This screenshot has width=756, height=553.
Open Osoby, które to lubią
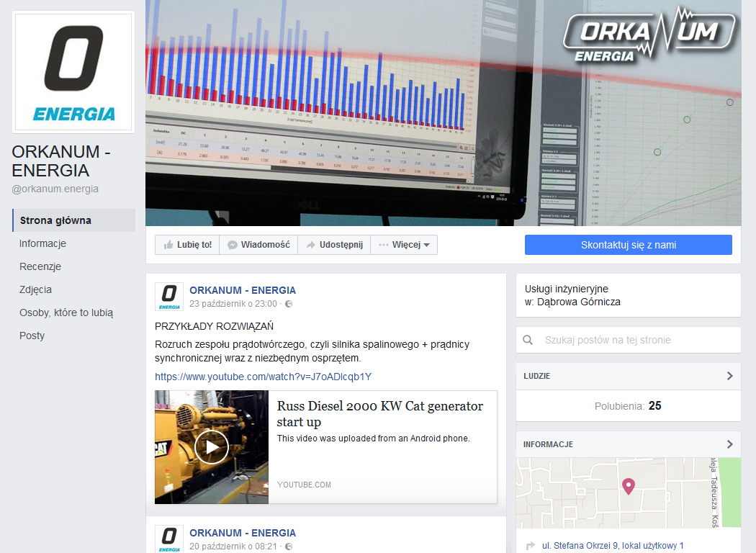click(66, 313)
